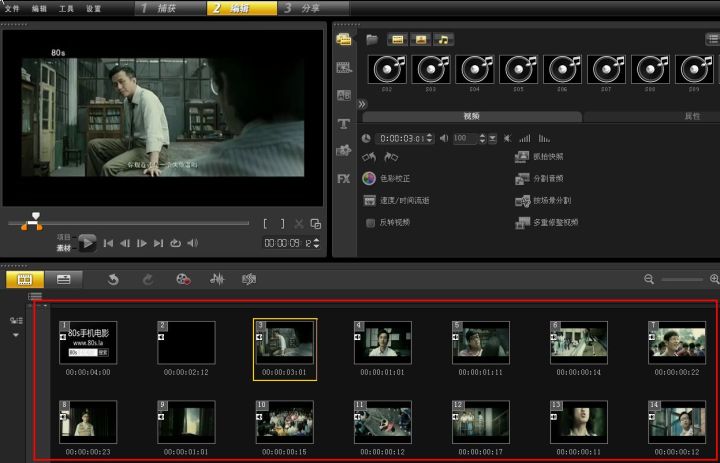Enlarge the preview window

pos(315,224)
